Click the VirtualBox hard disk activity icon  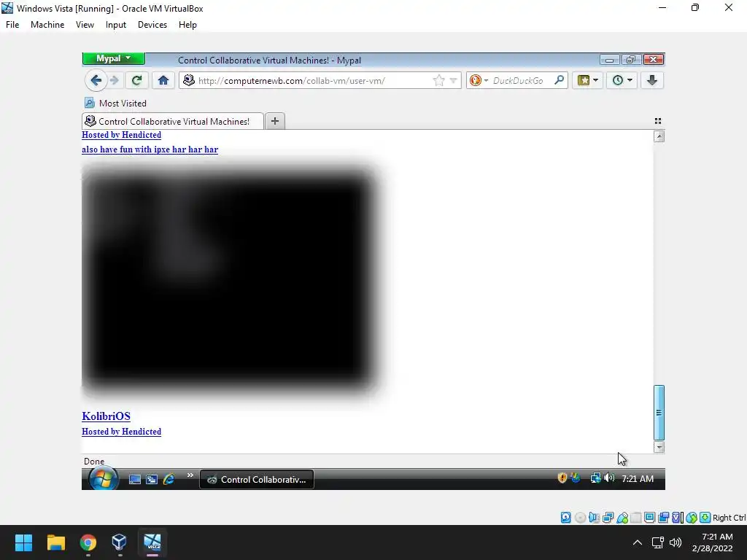pos(565,518)
